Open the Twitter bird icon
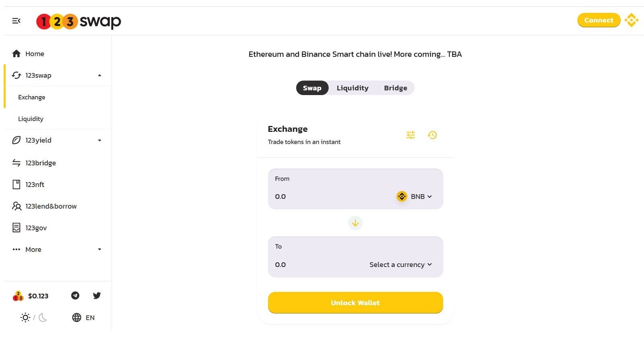 coord(97,296)
